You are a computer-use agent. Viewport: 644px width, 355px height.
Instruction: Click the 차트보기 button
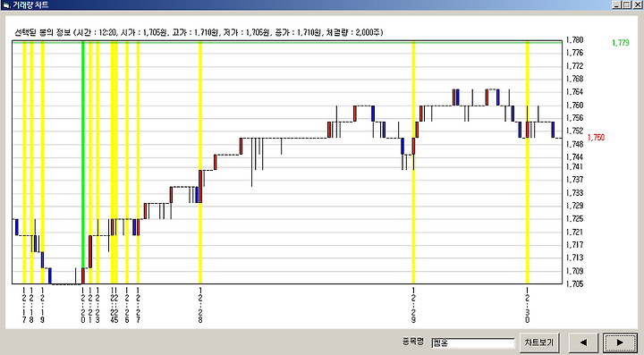point(539,342)
